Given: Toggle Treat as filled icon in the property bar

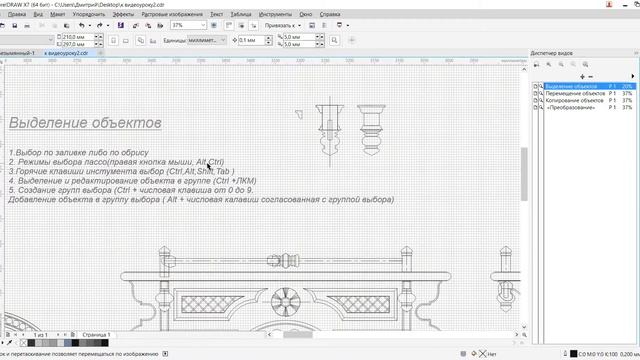Looking at the screenshot, I should pos(334,40).
